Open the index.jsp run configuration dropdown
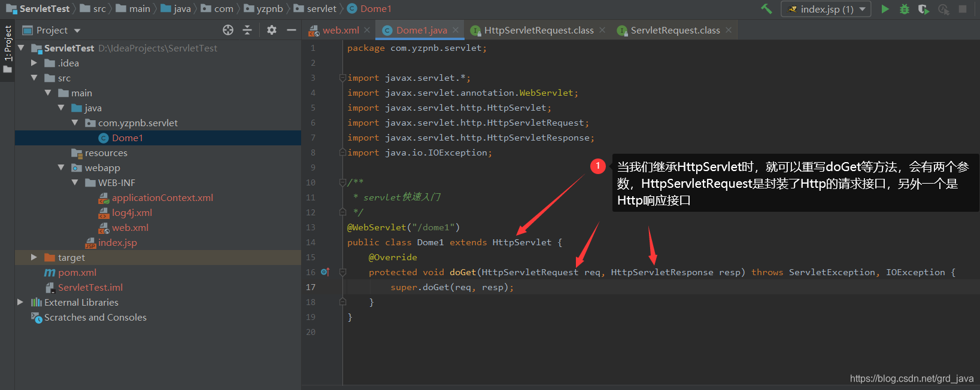 [x=826, y=9]
